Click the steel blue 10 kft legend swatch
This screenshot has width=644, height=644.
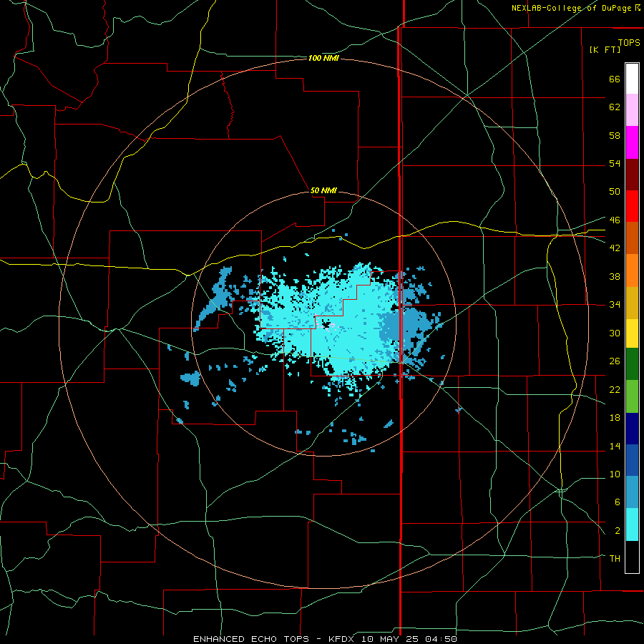[632, 492]
